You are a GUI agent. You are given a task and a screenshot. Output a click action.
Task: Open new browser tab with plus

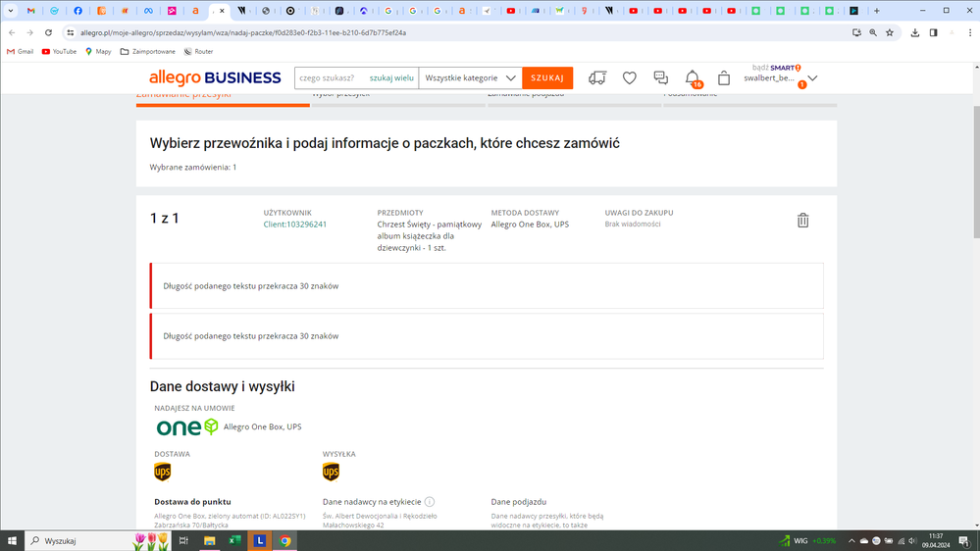[877, 11]
